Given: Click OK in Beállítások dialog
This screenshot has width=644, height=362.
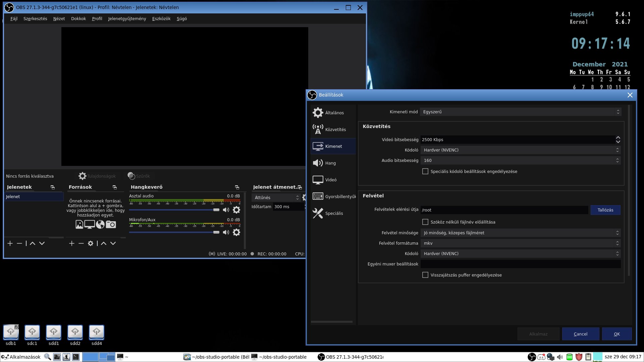Looking at the screenshot, I should tap(617, 334).
